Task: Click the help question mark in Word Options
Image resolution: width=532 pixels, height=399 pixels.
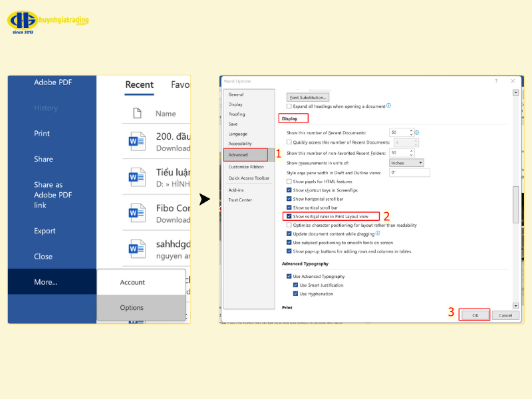Action: [496, 81]
